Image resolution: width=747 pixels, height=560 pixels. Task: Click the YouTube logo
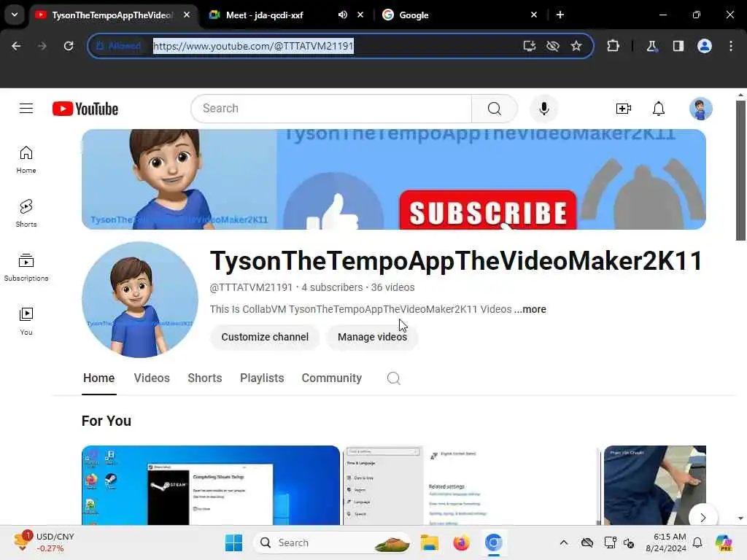click(85, 109)
